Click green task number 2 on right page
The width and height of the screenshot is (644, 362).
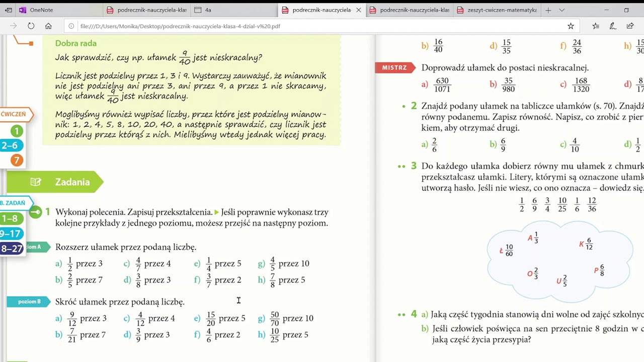point(414,106)
